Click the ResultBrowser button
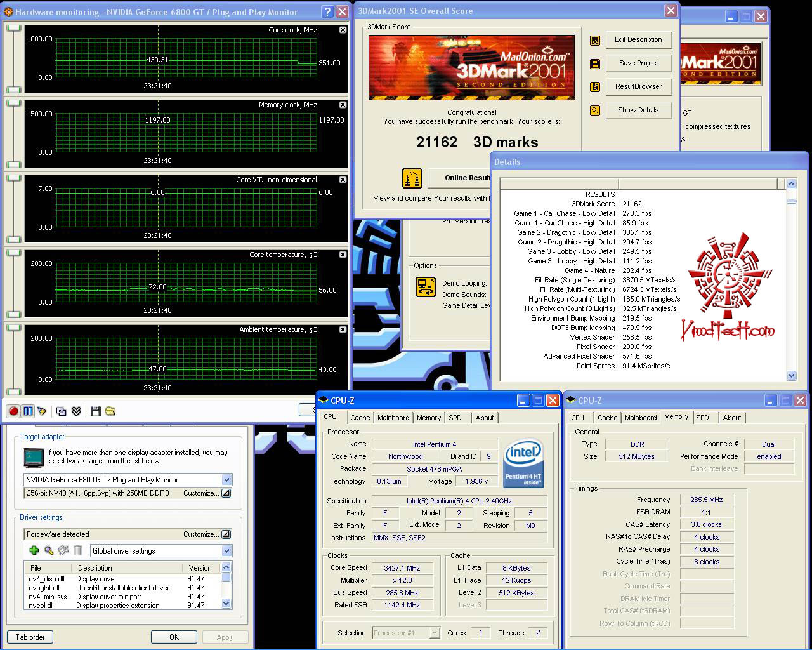Viewport: 812px width, 650px height. [x=638, y=86]
